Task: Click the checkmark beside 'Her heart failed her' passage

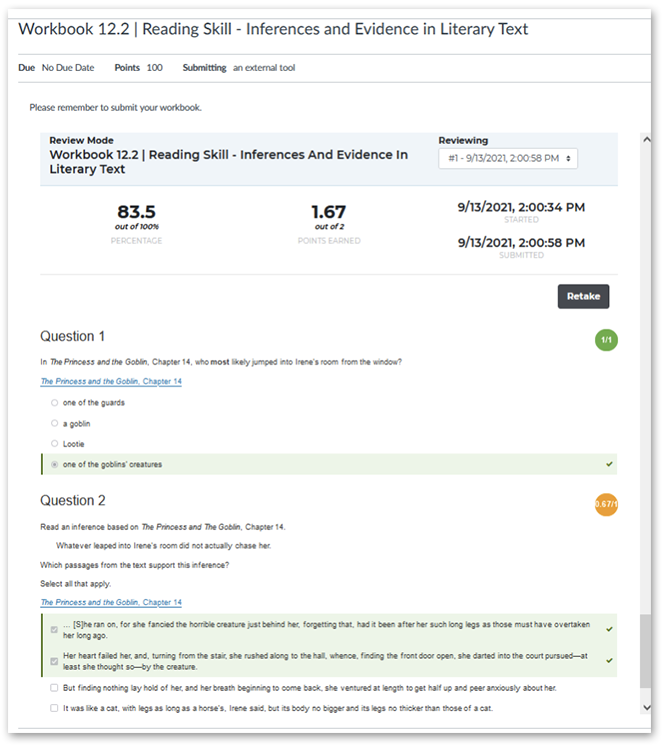Action: coord(609,660)
